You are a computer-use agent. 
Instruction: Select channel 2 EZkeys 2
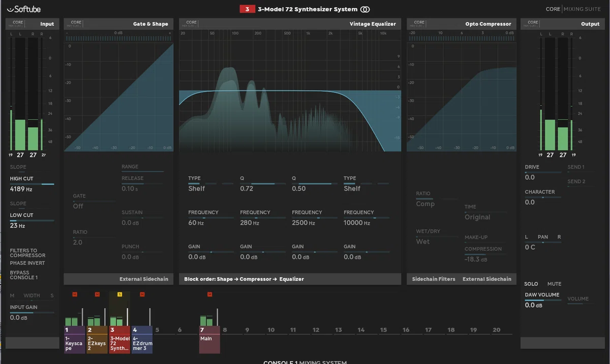pos(97,340)
